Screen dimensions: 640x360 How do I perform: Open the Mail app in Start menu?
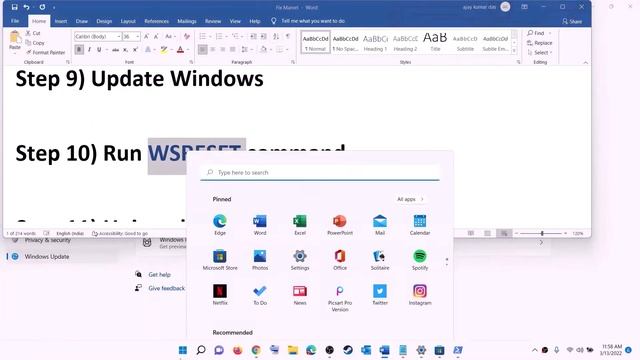(x=380, y=224)
